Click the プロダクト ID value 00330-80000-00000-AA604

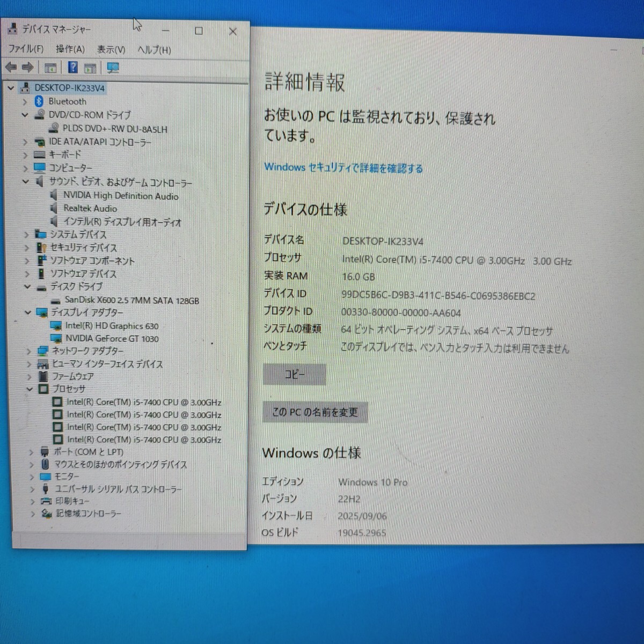pyautogui.click(x=401, y=313)
